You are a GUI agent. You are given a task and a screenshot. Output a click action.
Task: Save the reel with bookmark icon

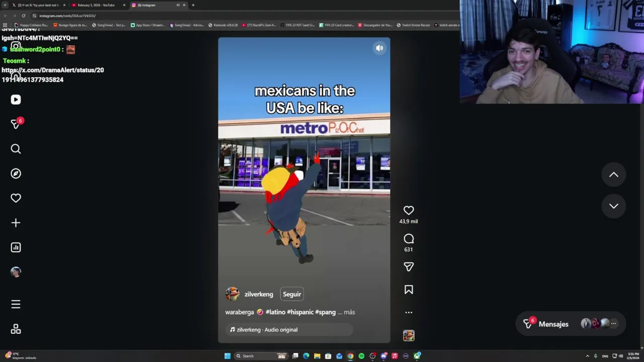tap(409, 290)
